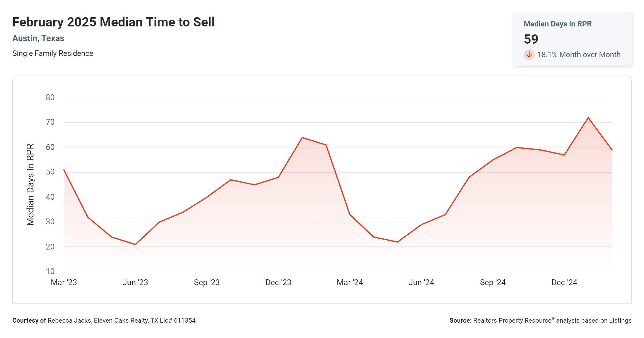Click the 'Median Days in RPR' card heading
Viewport: 644px width, 338px height.
pos(557,24)
